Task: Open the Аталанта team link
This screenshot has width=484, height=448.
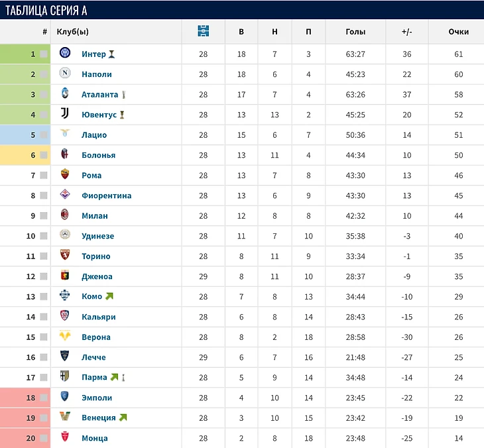Action: (99, 95)
